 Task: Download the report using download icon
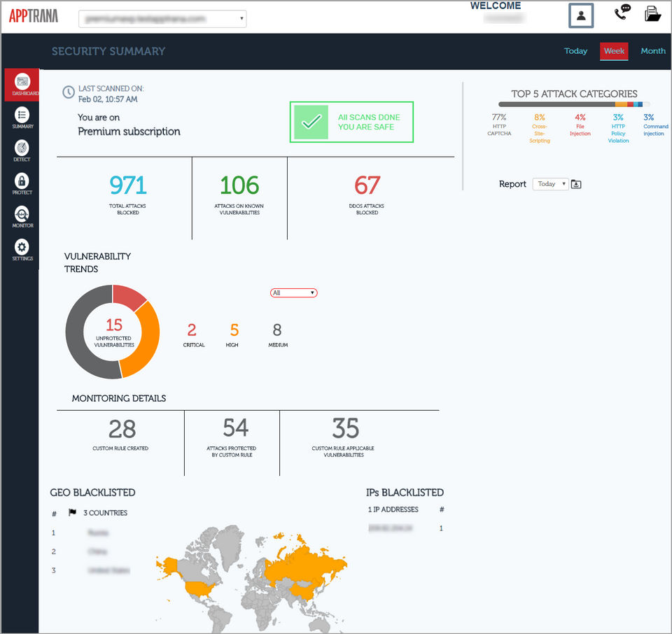[576, 184]
